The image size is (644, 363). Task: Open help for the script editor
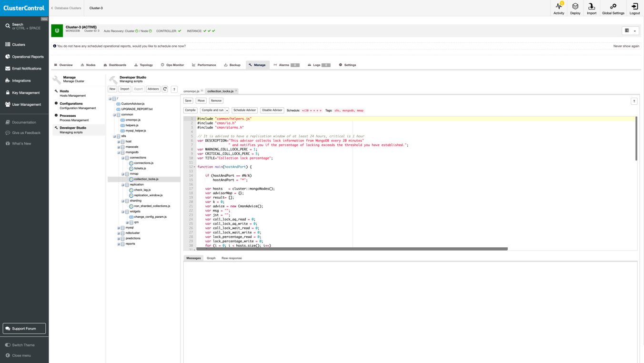click(634, 101)
